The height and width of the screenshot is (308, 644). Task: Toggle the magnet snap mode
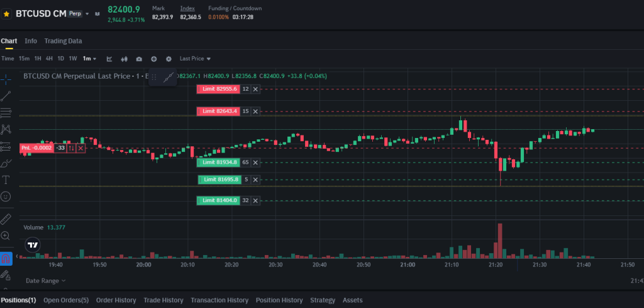point(6,258)
